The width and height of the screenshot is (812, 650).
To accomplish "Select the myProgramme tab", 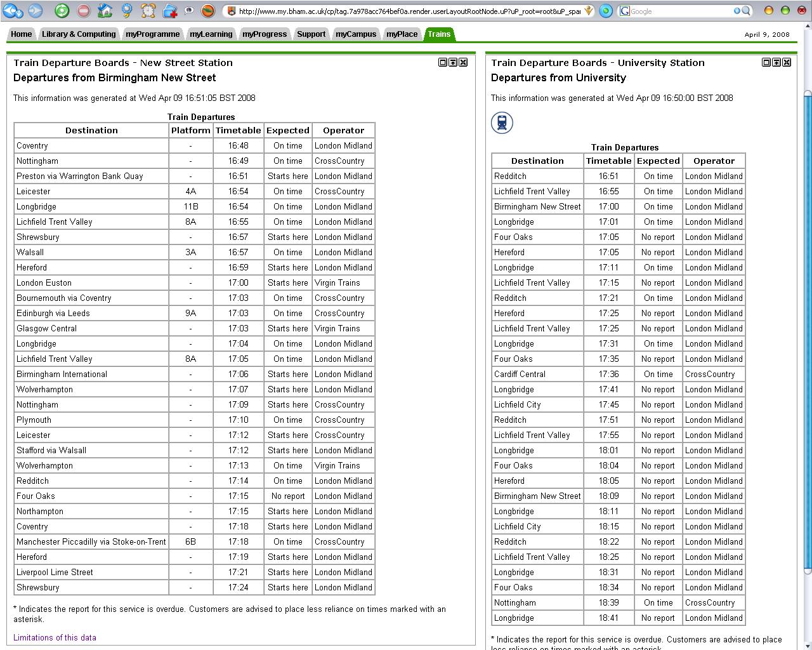I will coord(153,34).
